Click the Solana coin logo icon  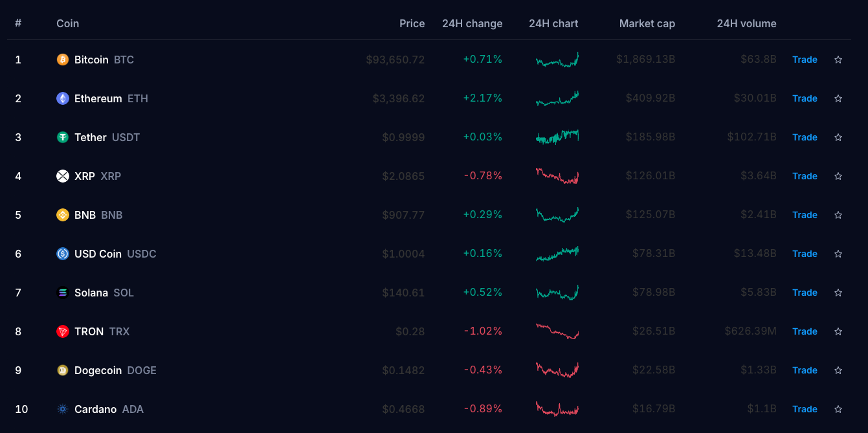[63, 293]
